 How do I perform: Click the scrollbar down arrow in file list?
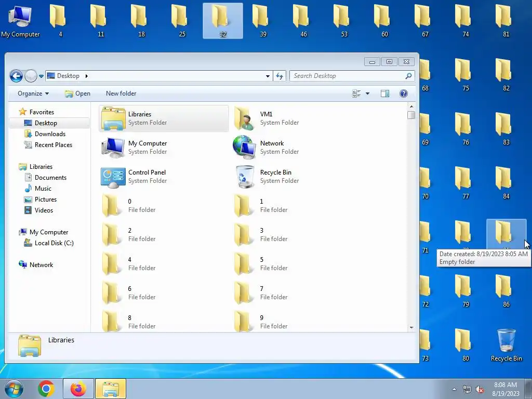(x=411, y=327)
